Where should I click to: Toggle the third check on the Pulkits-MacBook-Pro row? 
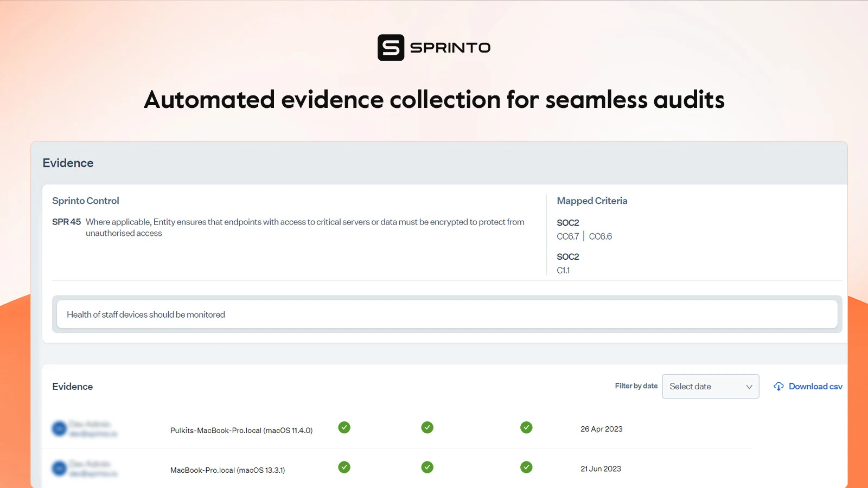click(x=526, y=427)
